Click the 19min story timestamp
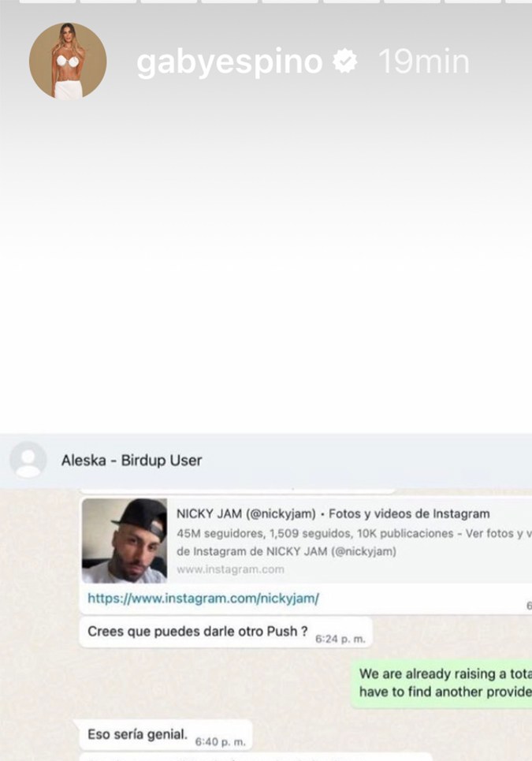 pos(424,62)
